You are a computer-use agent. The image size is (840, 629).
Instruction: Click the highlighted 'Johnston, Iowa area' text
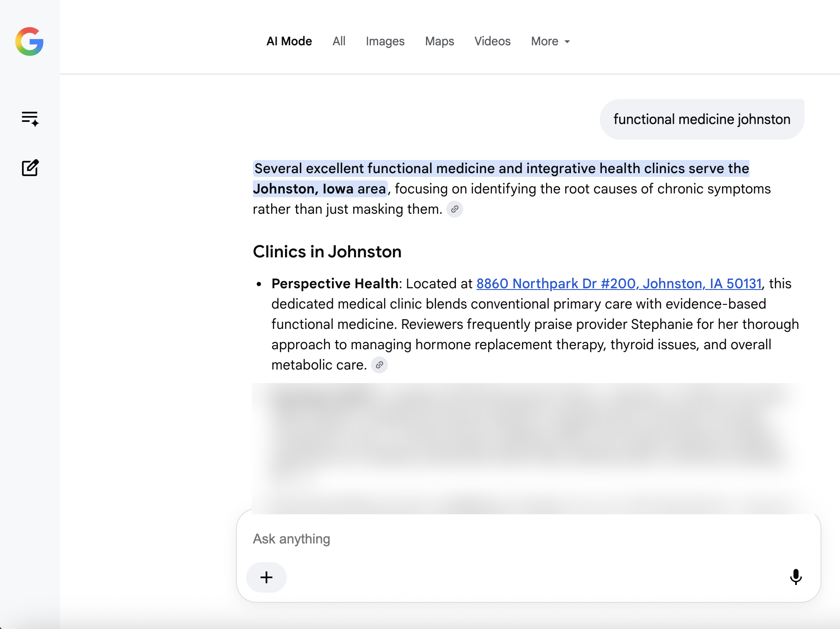point(320,189)
